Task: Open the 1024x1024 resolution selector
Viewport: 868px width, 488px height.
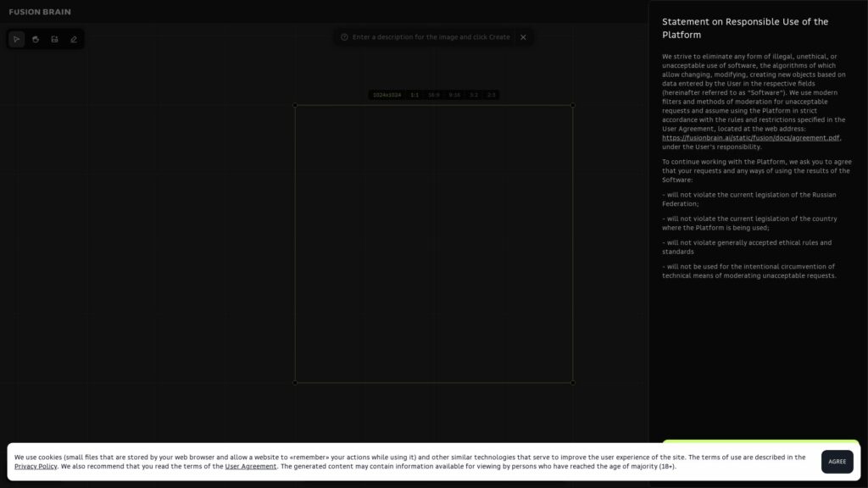Action: 387,95
